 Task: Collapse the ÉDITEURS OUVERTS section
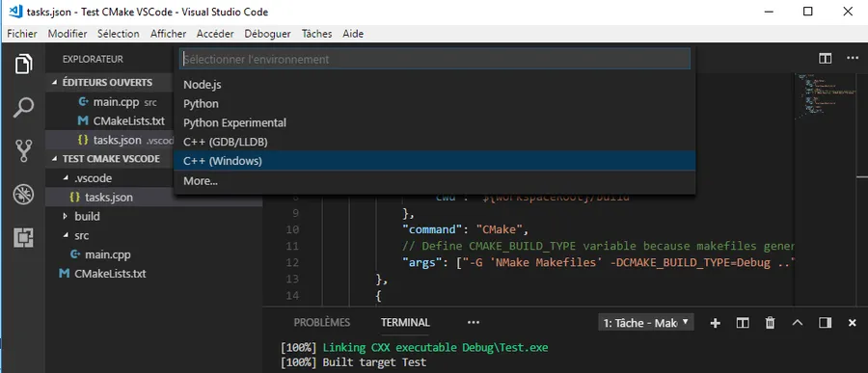[107, 83]
